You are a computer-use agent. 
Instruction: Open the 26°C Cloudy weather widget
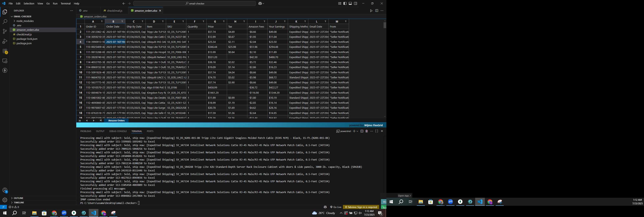(x=323, y=213)
